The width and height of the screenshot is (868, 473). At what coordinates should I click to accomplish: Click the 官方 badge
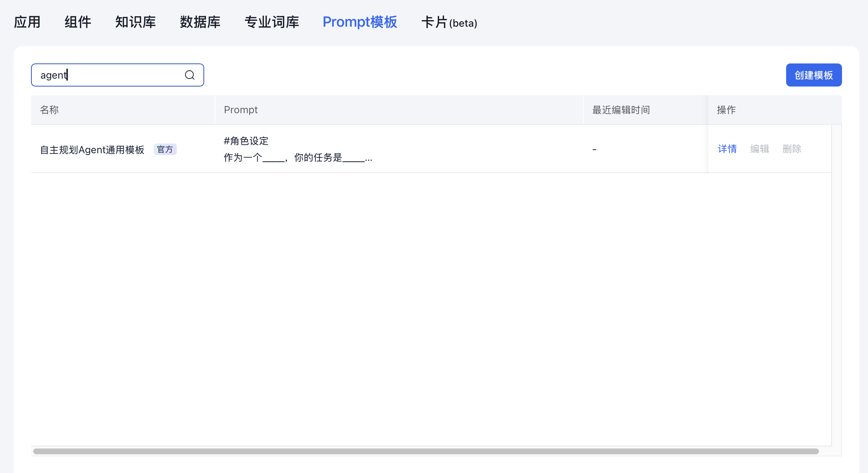(x=165, y=149)
